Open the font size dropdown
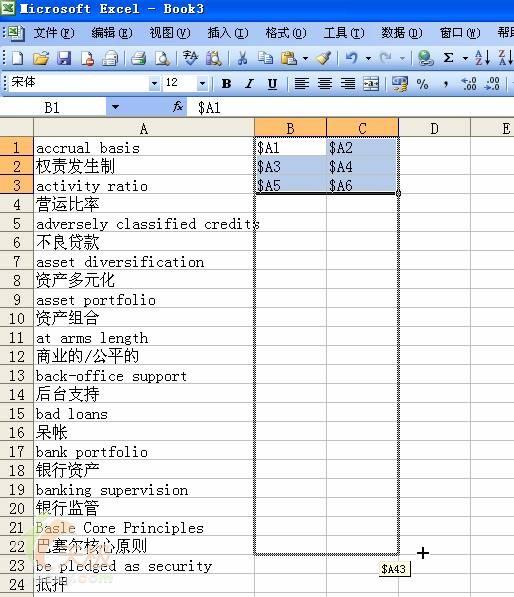Screen dimensions: 514x597 tap(202, 83)
